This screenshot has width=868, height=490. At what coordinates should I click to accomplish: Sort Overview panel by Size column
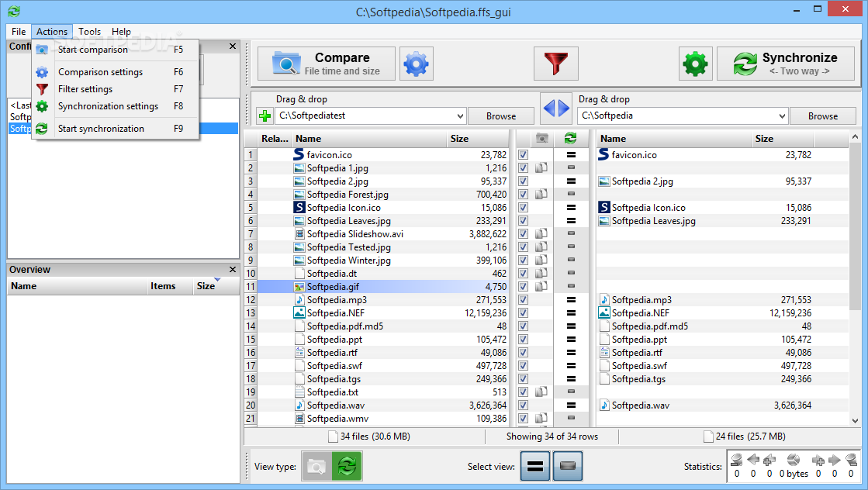pos(215,286)
